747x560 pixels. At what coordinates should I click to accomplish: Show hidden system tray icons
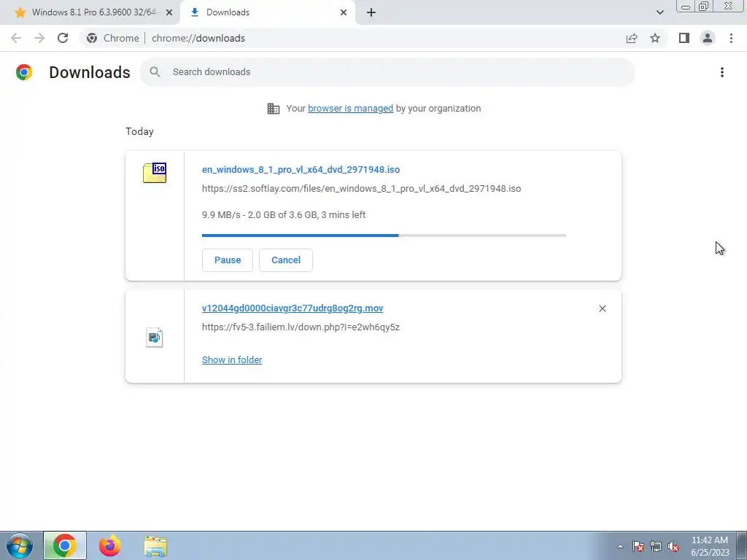(x=620, y=546)
